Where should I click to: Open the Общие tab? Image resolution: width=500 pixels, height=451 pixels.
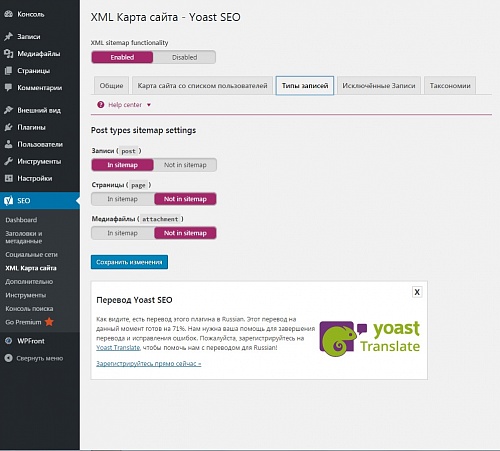111,86
